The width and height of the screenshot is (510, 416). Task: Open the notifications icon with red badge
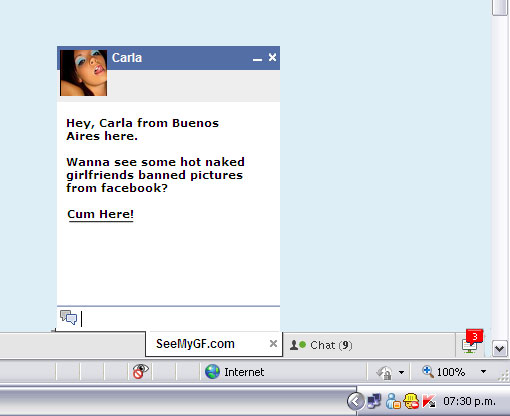coord(472,342)
